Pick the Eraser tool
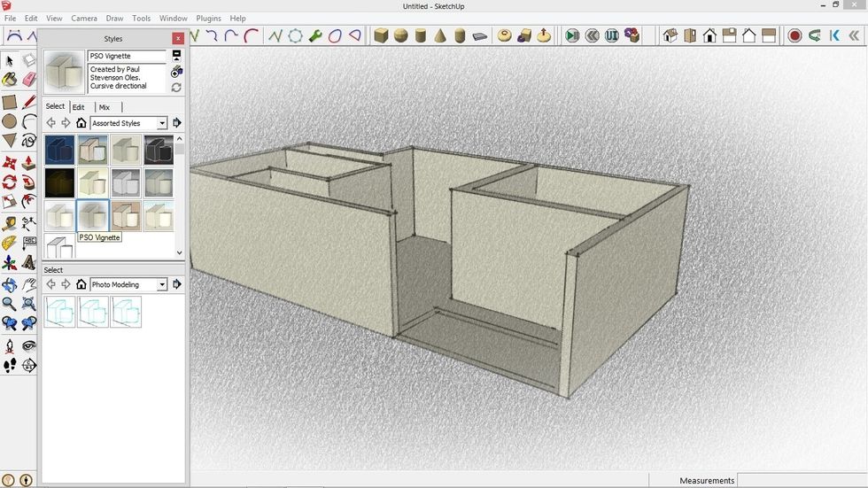The height and width of the screenshot is (488, 868). (29, 81)
